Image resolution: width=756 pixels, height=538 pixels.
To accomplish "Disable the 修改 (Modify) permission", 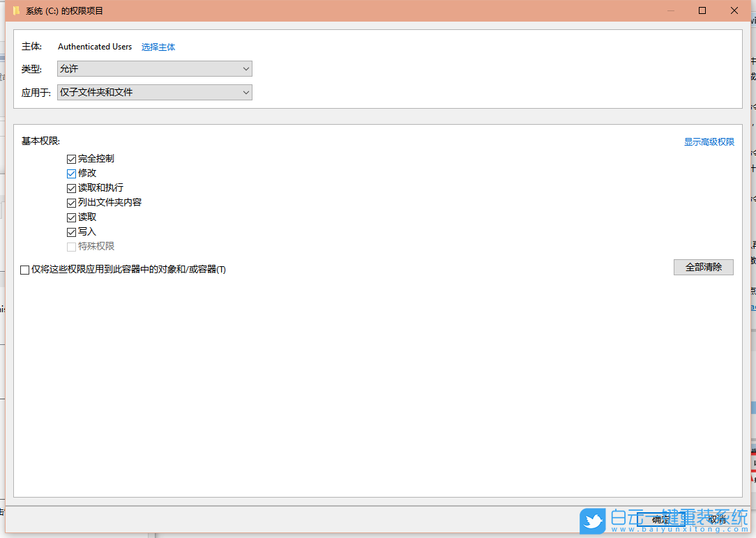I will pyautogui.click(x=71, y=173).
